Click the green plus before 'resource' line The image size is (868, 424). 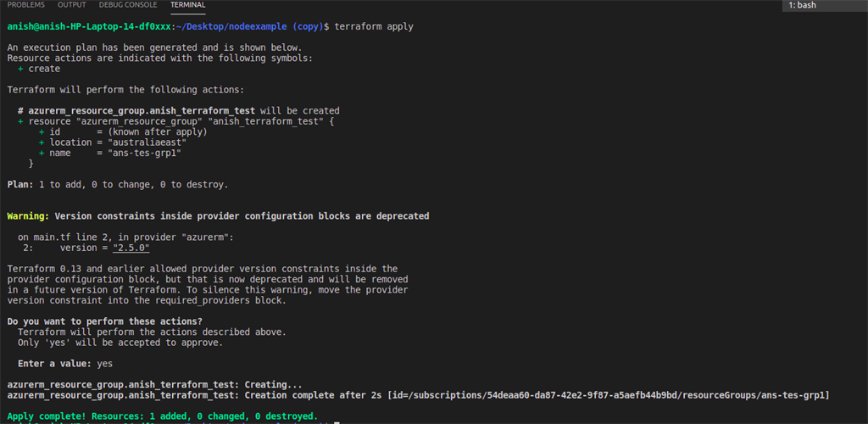point(20,122)
